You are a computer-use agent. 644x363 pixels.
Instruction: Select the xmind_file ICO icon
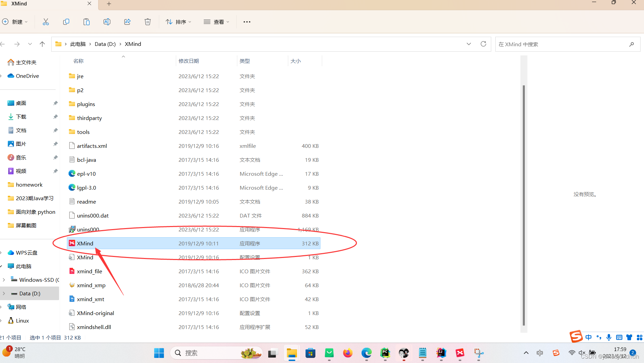(72, 271)
